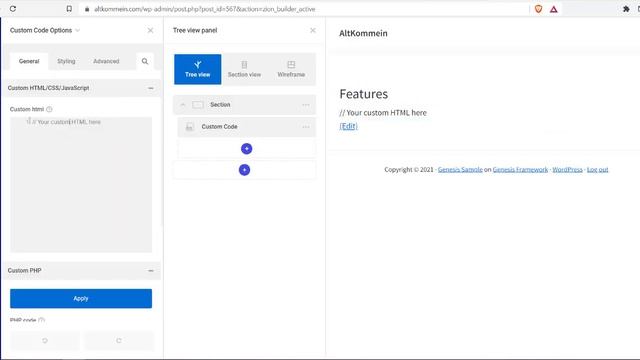Switch to the Styling tab
This screenshot has height=360, width=640.
(x=66, y=61)
